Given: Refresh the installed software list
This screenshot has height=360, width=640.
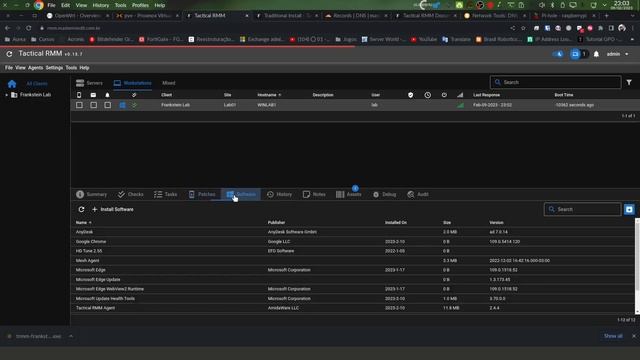Looking at the screenshot, I should pos(81,209).
